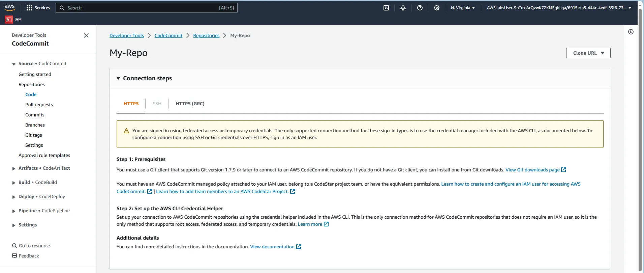Select the HTTPS tab
Viewport: 644px width, 273px height.
(131, 104)
